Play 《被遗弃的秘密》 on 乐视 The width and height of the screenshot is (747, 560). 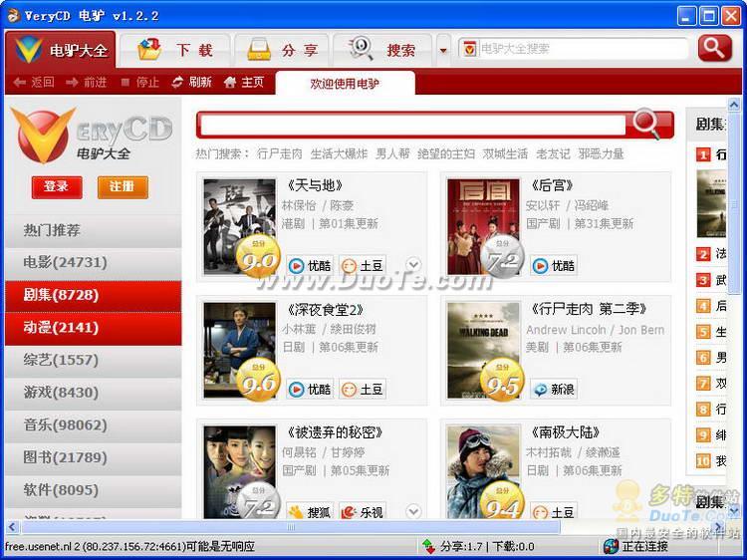(x=363, y=511)
